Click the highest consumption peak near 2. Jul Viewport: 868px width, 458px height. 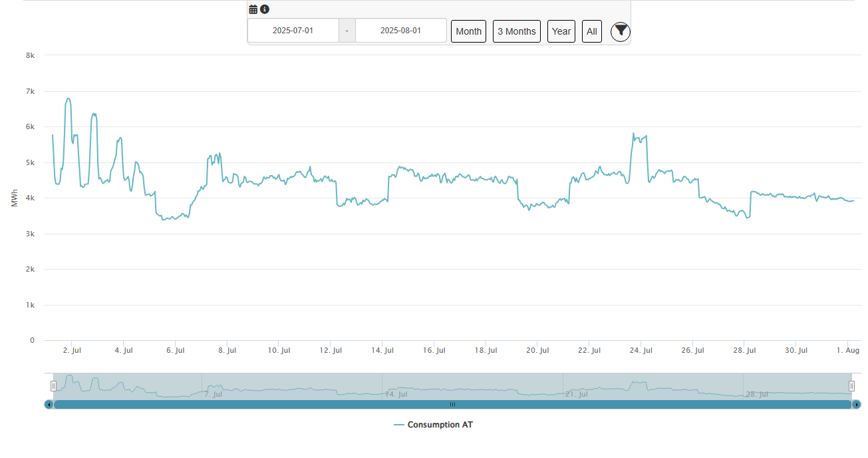click(x=68, y=99)
